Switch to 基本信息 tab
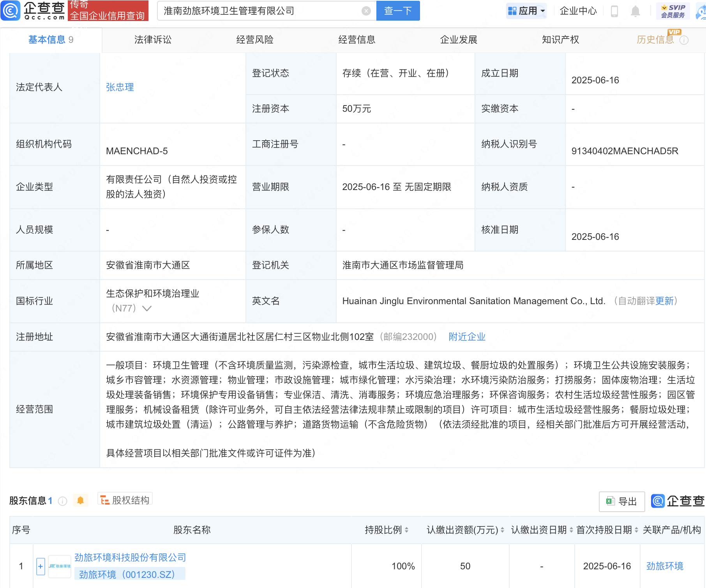 (x=51, y=40)
